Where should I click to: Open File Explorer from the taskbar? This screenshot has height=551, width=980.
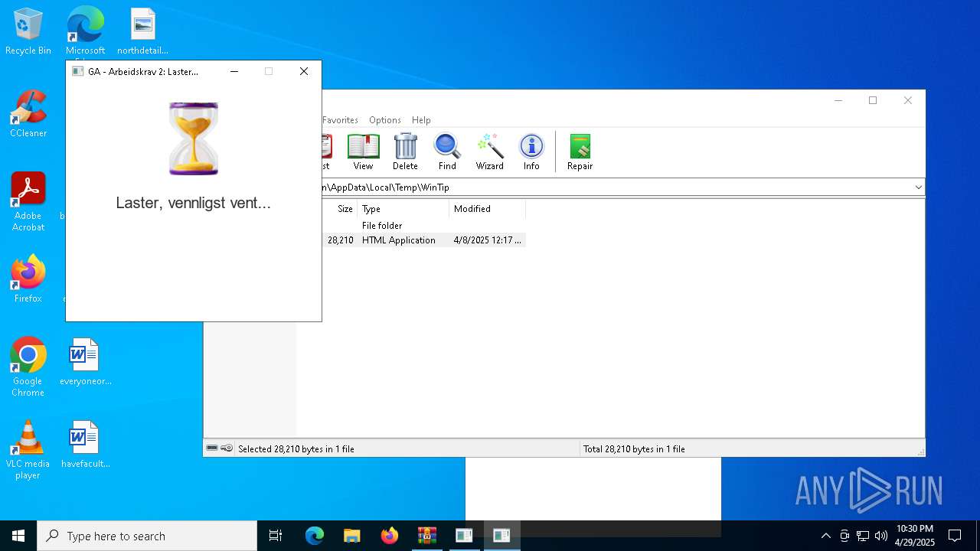pyautogui.click(x=352, y=536)
